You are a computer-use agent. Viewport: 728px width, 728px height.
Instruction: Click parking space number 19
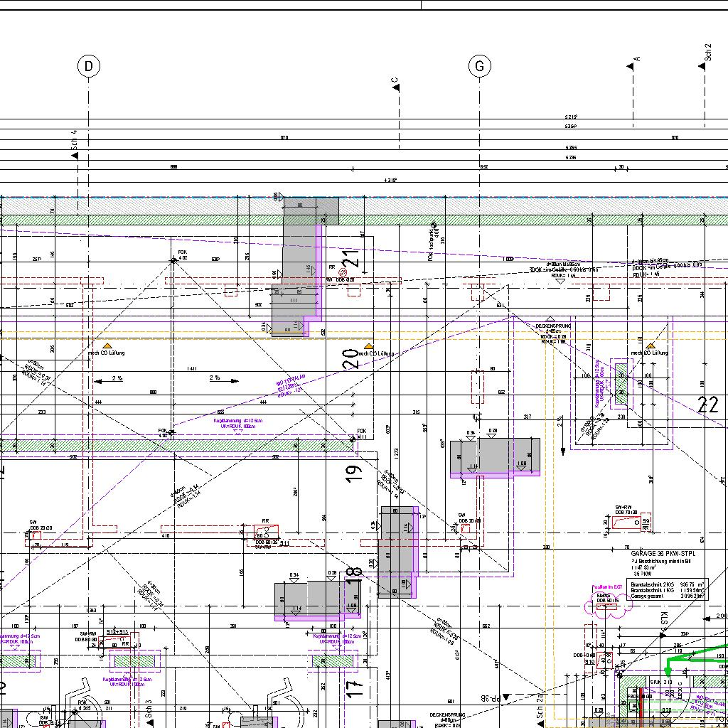[354, 474]
